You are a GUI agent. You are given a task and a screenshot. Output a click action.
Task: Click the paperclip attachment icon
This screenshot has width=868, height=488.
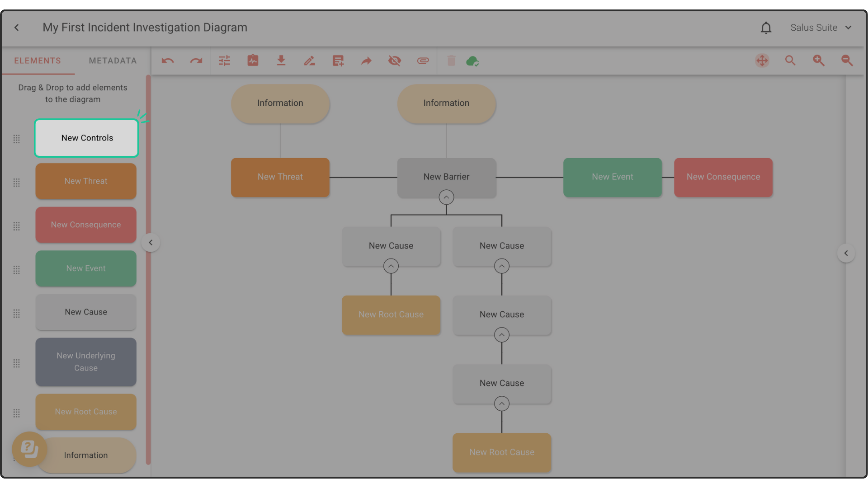[423, 61]
